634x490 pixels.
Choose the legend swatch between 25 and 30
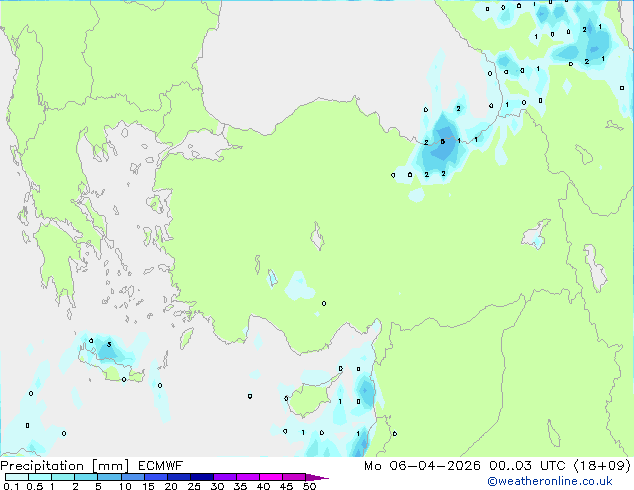click(x=201, y=477)
